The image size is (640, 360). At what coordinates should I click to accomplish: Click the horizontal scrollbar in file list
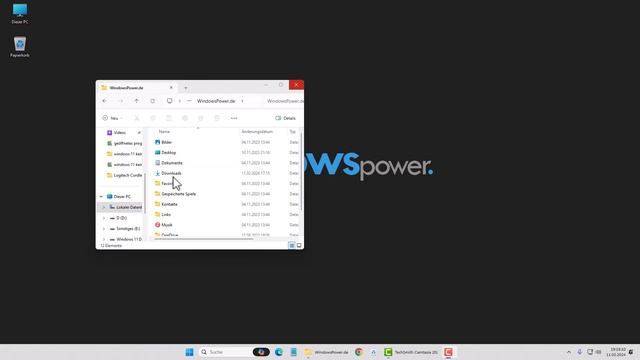point(204,239)
